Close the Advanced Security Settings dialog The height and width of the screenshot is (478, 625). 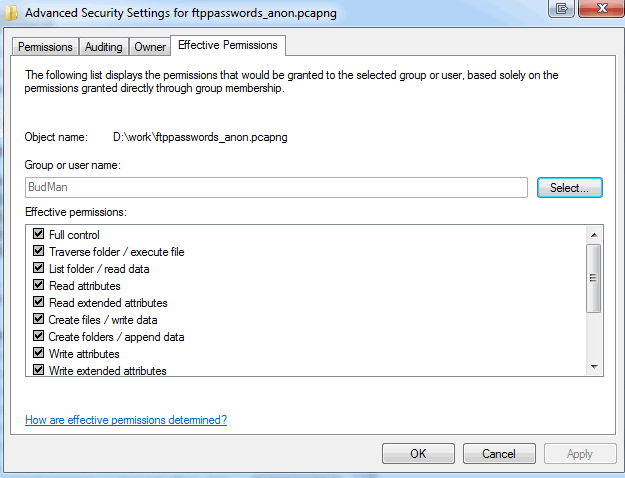pos(599,8)
